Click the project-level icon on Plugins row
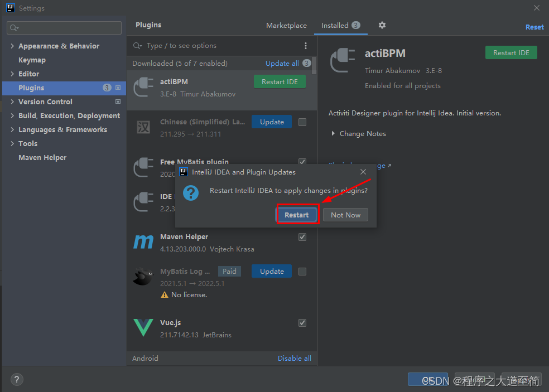The image size is (549, 392). point(118,88)
